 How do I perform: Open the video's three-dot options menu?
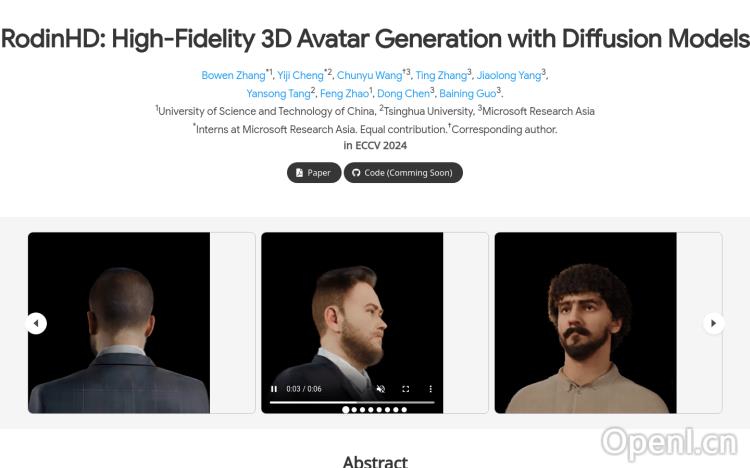(x=430, y=389)
